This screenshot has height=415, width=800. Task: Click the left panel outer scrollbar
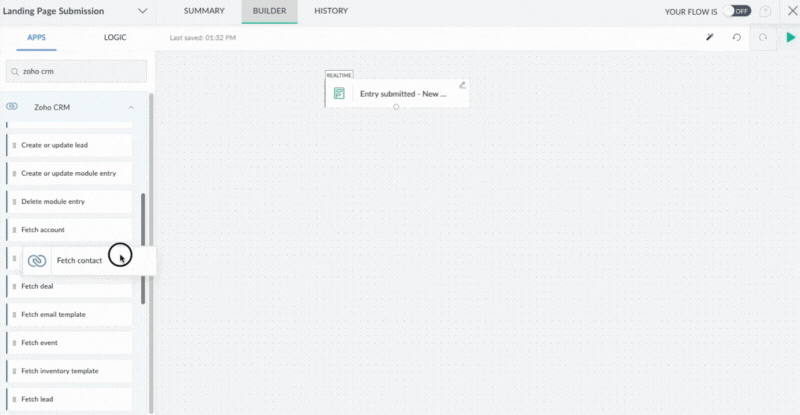coord(151,253)
